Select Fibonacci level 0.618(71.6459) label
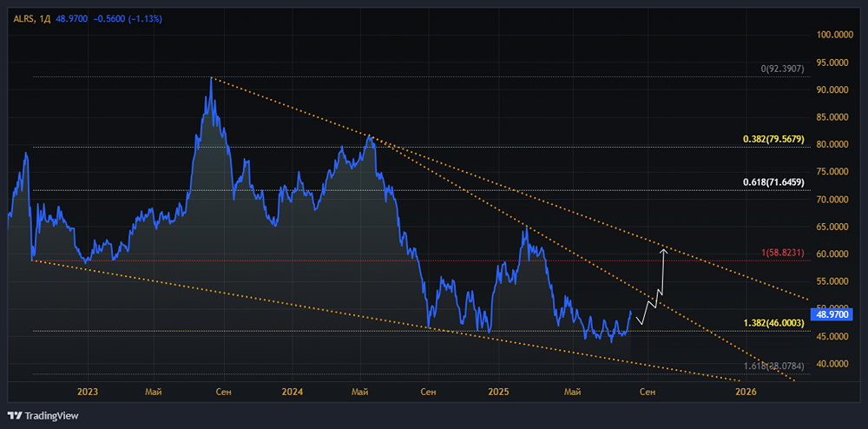 [x=774, y=181]
